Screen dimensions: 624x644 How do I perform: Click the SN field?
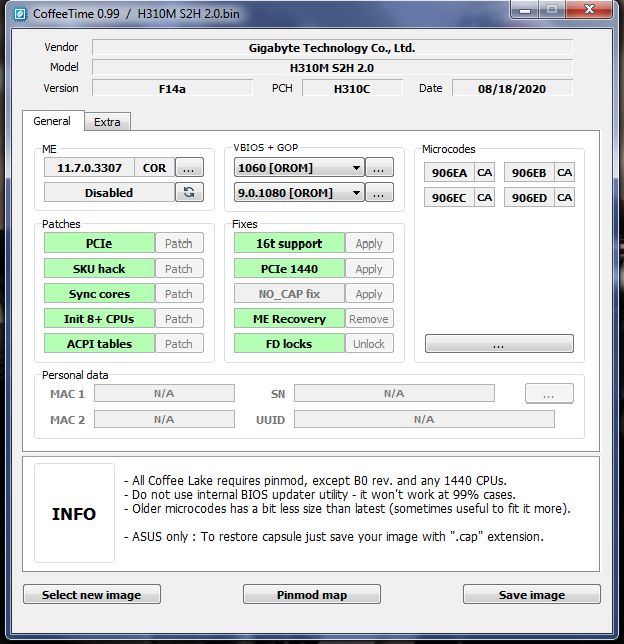(x=394, y=393)
